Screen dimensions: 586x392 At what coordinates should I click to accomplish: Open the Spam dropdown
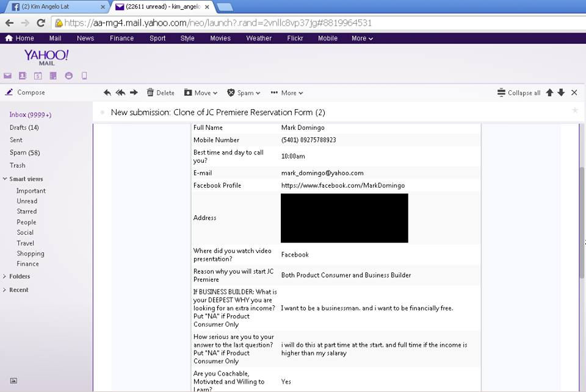(x=244, y=93)
